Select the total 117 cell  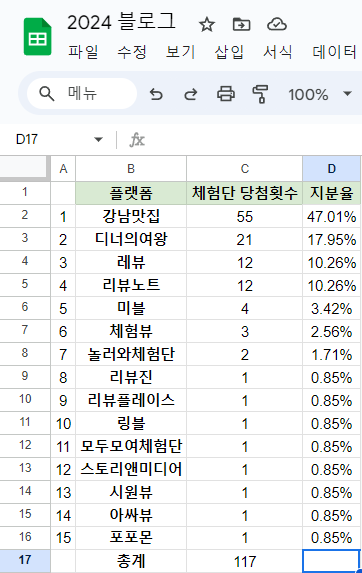244,561
